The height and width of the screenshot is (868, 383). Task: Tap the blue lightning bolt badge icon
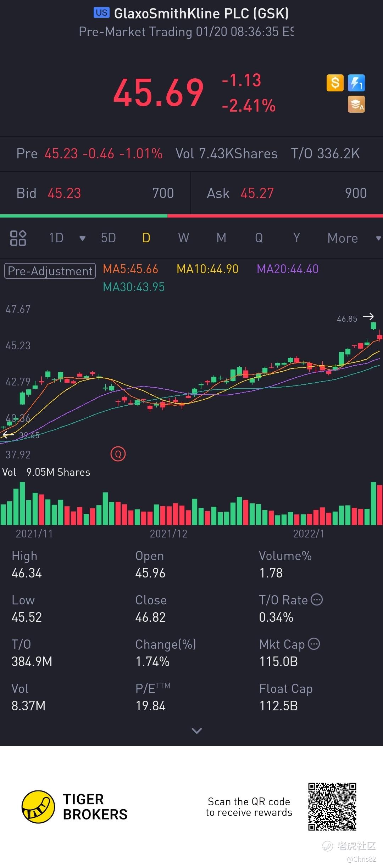(356, 83)
